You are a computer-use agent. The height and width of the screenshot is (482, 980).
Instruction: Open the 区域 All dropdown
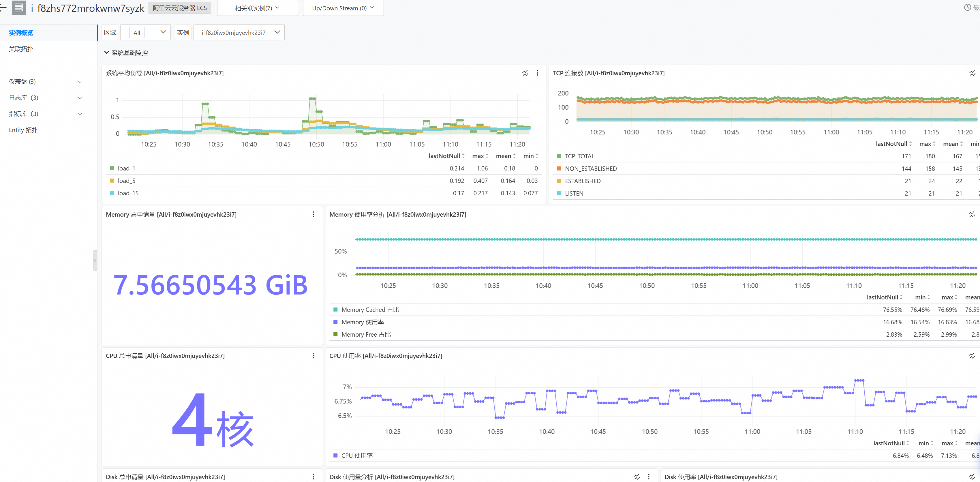pyautogui.click(x=145, y=32)
